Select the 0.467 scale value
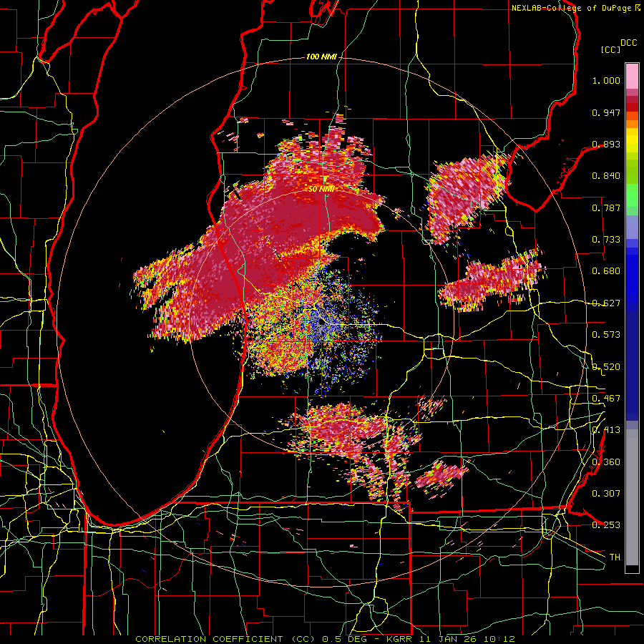Viewport: 644px width, 644px height. point(606,399)
